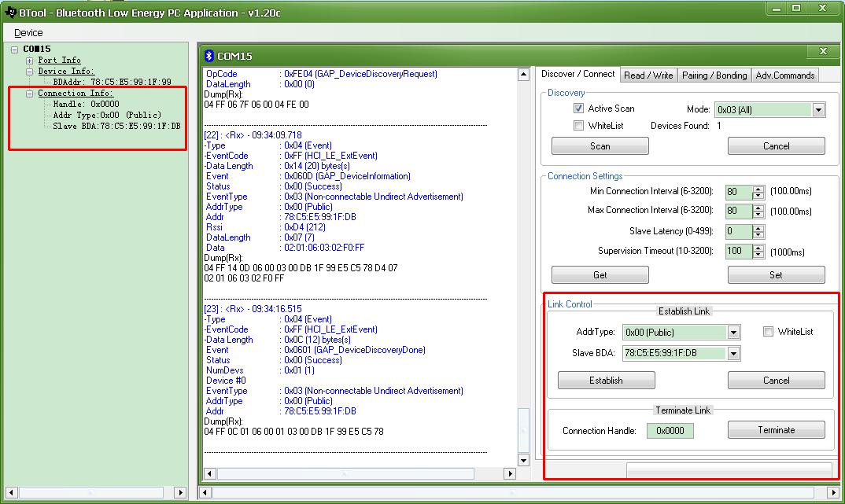This screenshot has width=845, height=504.
Task: Click device tree scroll right arrow
Action: pyautogui.click(x=180, y=492)
